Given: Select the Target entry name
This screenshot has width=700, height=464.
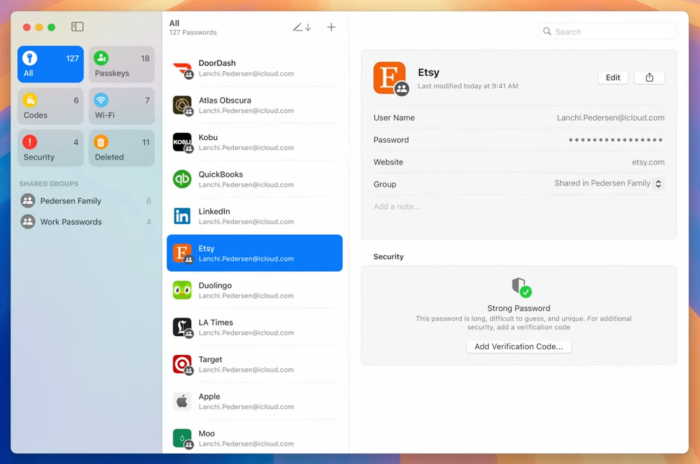Looking at the screenshot, I should click(210, 359).
